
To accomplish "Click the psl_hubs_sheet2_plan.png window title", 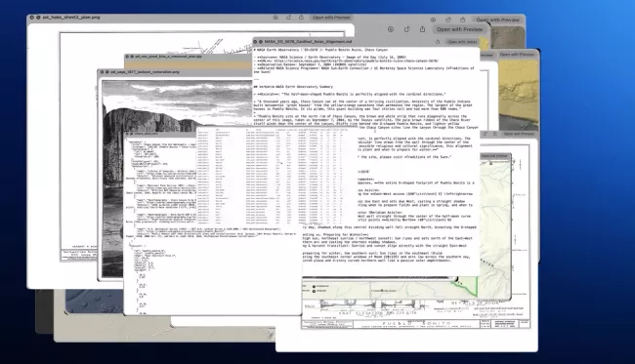I will [x=71, y=18].
